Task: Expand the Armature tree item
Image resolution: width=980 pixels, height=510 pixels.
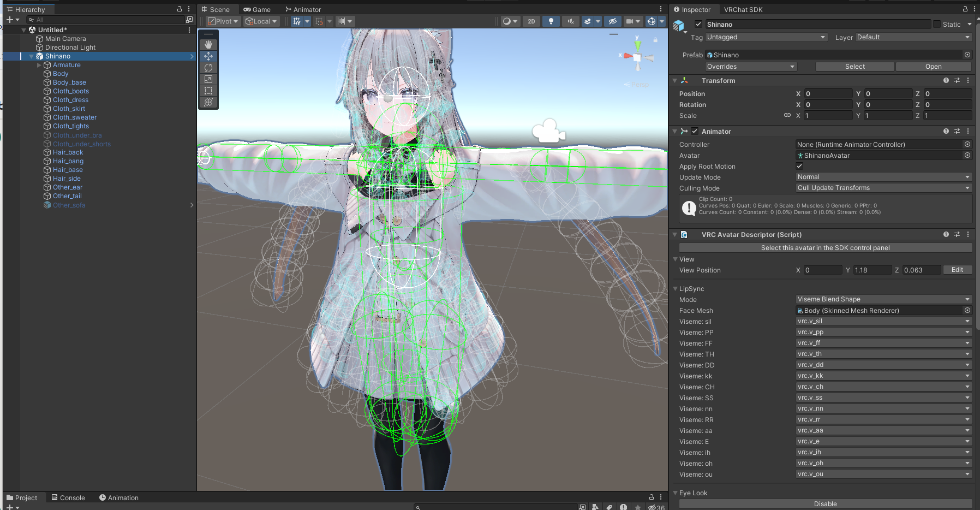Action: 39,65
